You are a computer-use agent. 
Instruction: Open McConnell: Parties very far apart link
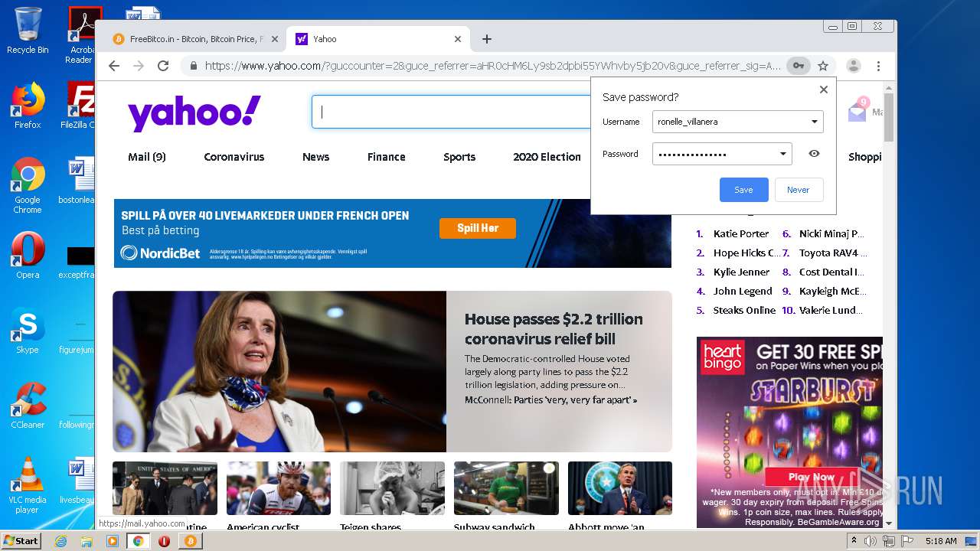tap(550, 400)
